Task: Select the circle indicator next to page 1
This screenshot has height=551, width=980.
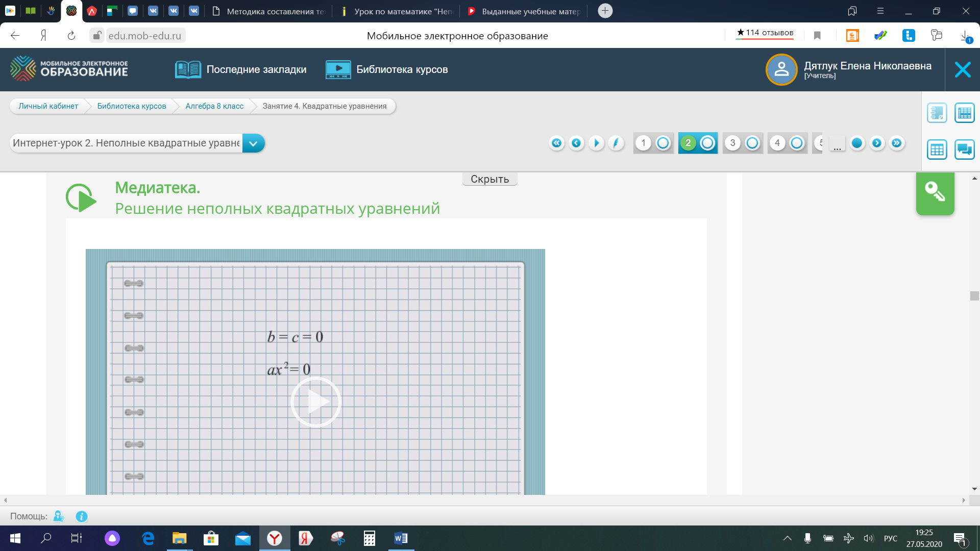Action: point(663,143)
